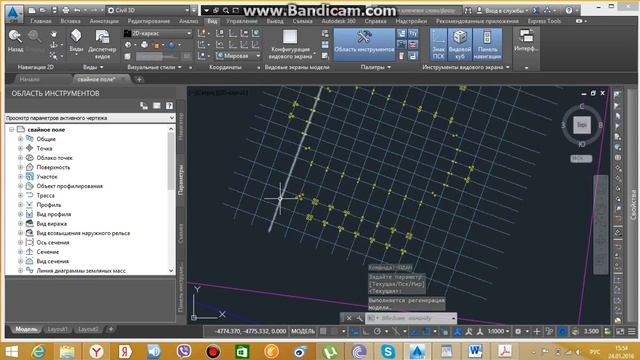
Task: Select Общие in settings tree
Action: (x=46, y=139)
